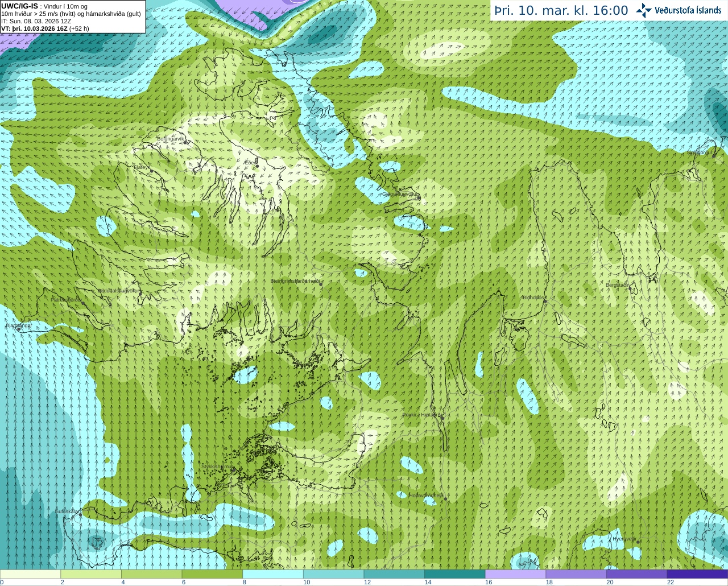
Task: Select the 2–4 m/s light green legend swatch
Action: (x=91, y=573)
